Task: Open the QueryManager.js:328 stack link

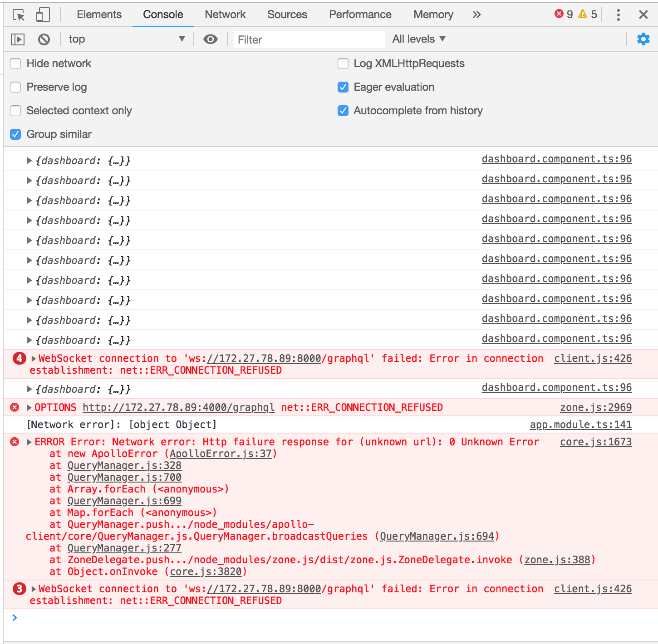Action: pos(124,466)
